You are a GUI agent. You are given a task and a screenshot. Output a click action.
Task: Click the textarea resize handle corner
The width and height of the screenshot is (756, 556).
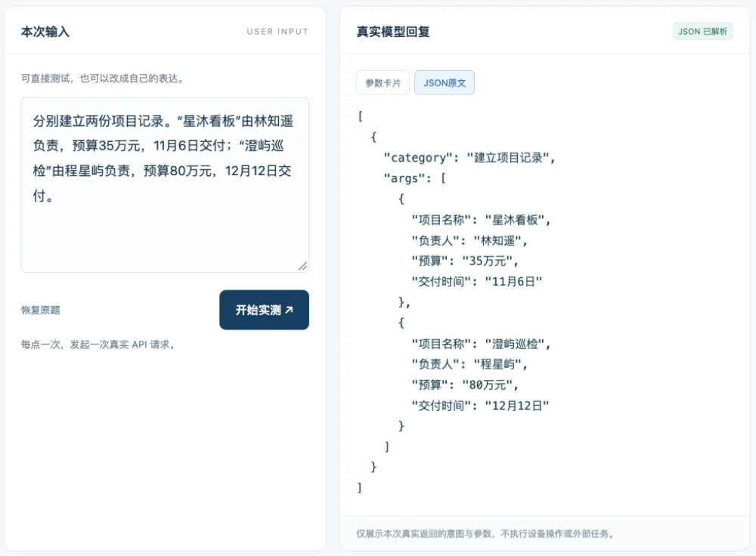303,266
